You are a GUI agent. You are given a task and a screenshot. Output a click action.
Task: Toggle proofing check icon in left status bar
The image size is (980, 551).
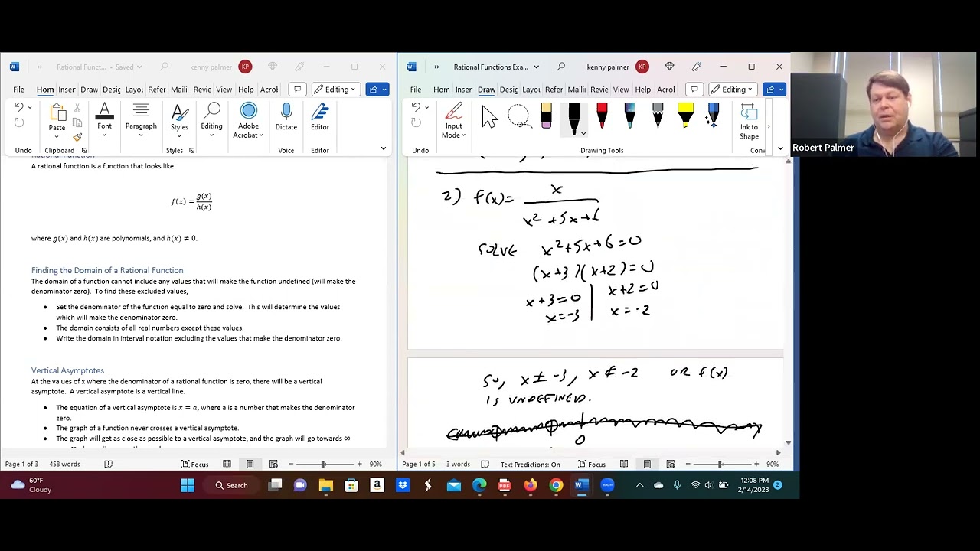(x=108, y=464)
